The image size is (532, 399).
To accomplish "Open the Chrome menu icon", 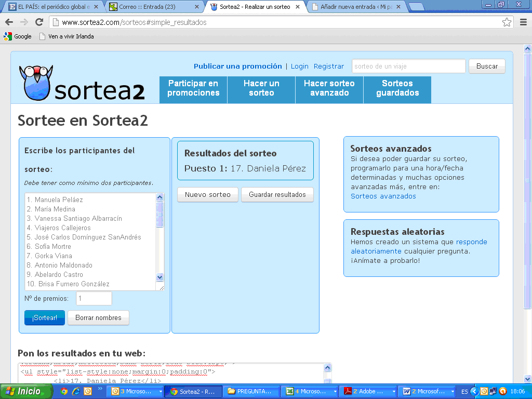I will pos(523,22).
